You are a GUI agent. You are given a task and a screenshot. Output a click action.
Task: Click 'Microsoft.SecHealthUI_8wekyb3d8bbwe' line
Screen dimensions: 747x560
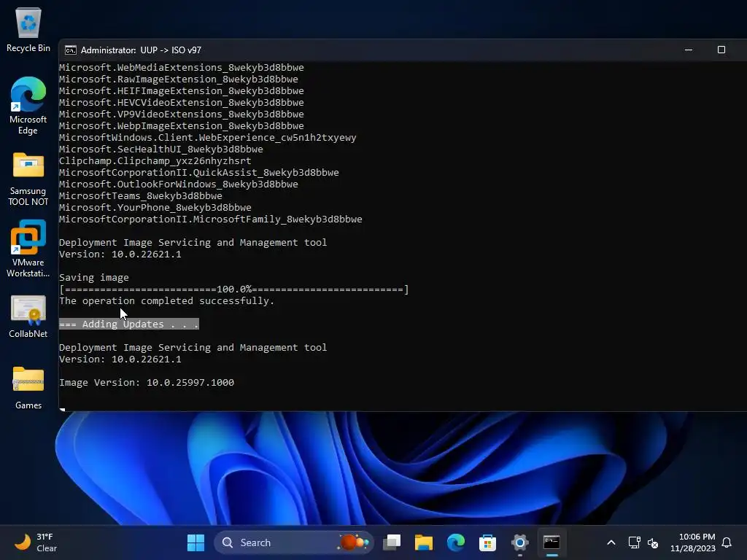click(x=161, y=149)
